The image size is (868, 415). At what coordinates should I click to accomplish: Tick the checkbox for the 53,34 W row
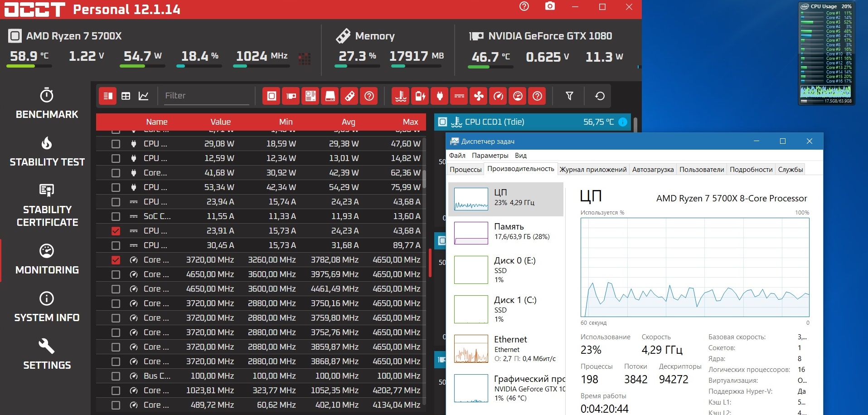(116, 187)
